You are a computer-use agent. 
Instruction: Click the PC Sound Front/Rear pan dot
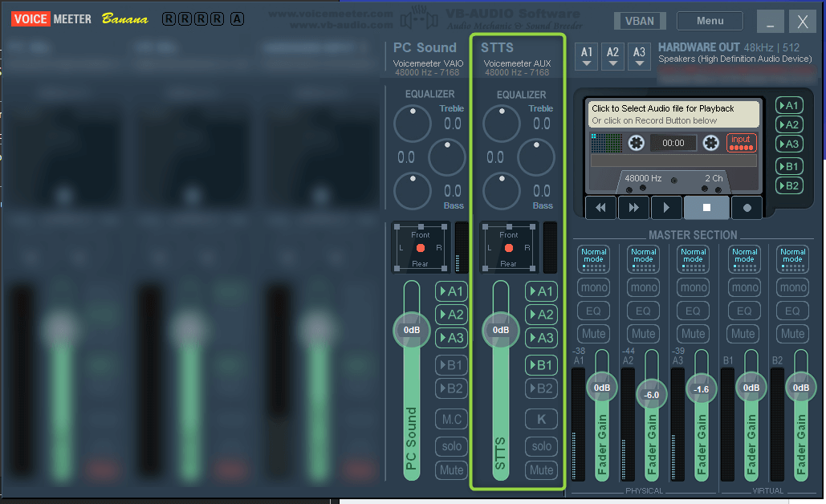click(421, 248)
